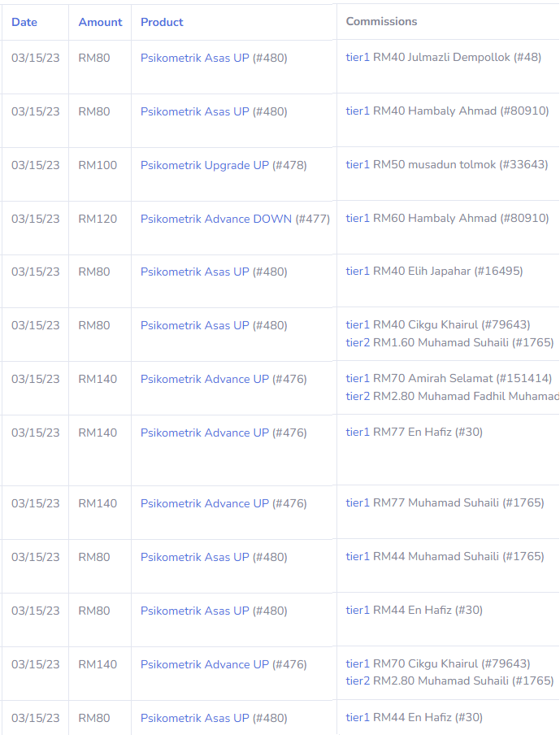Click tier2 link for Muhamad Fadhil
Viewport: 560px width, 735px height.
click(x=358, y=396)
